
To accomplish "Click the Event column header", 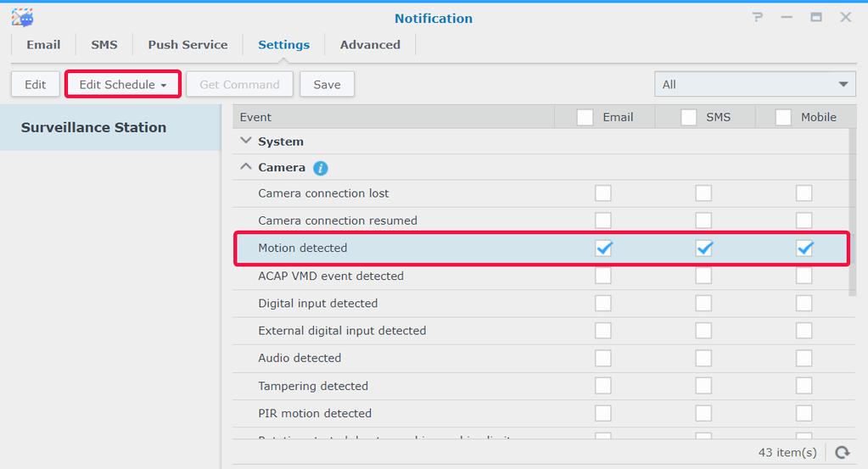I will click(394, 117).
